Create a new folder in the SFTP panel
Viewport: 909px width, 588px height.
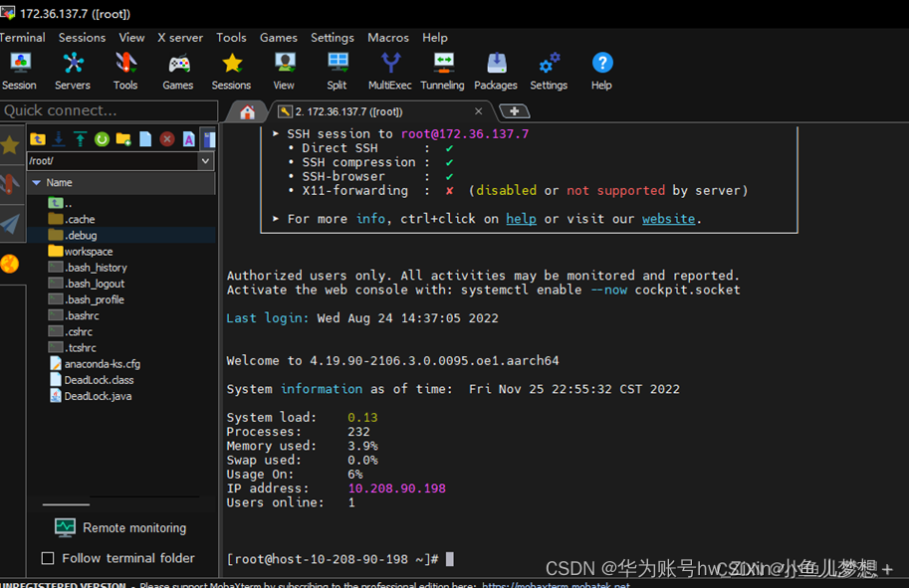(121, 139)
